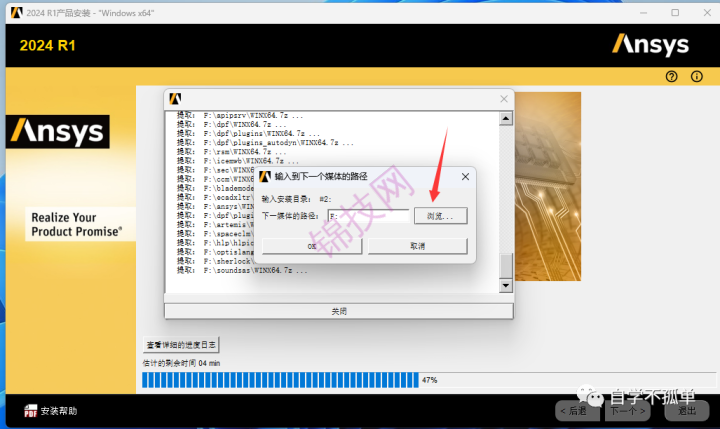Click the 关闭 button below the log
The height and width of the screenshot is (429, 720).
click(339, 311)
